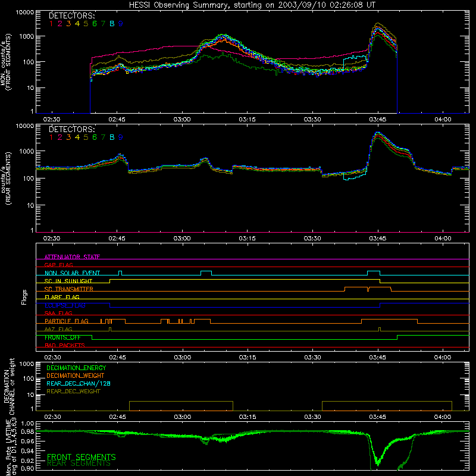Image resolution: width=476 pixels, height=476 pixels.
Task: Click the 03:00 tick under the rear segments plot
Action: (x=182, y=239)
